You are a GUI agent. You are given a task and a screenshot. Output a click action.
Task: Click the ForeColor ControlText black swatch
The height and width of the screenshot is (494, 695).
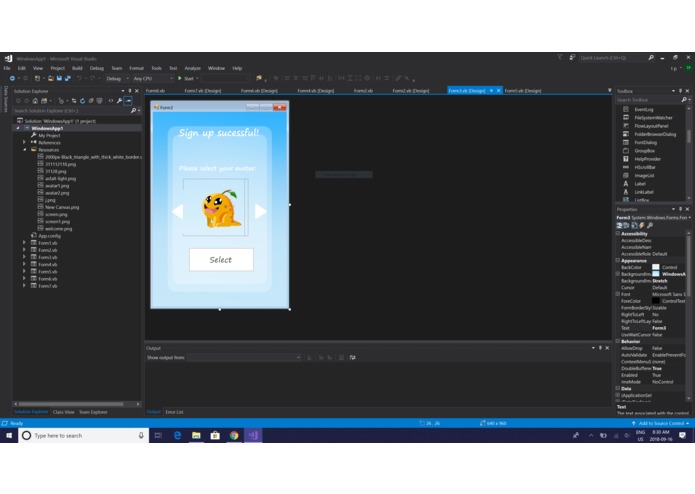click(656, 301)
